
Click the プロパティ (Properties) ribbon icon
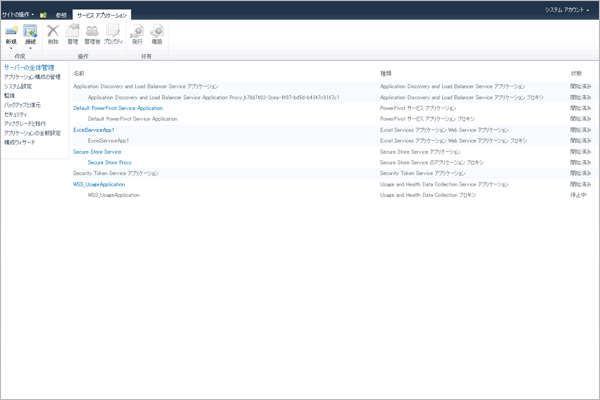coord(113,32)
